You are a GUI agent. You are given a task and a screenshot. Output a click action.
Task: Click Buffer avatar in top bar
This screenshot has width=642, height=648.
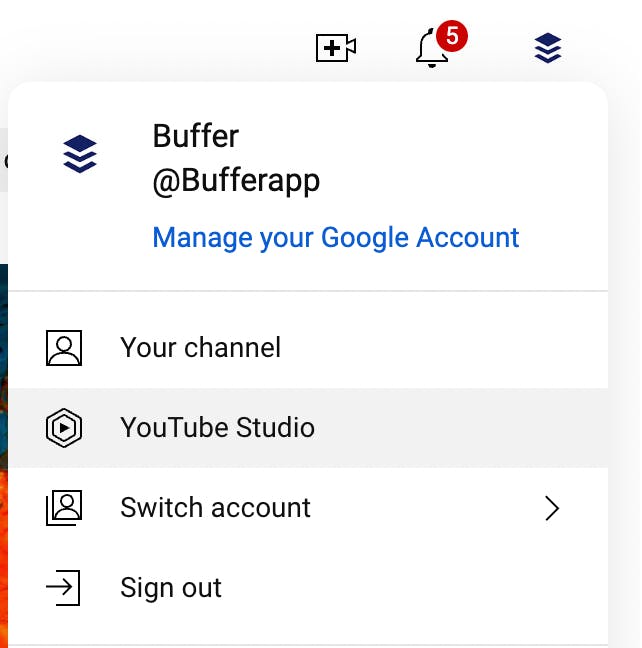(548, 48)
